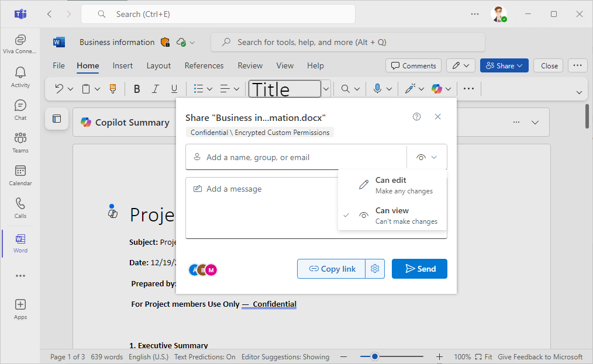Click the zoom slider handle in status bar

coord(375,356)
